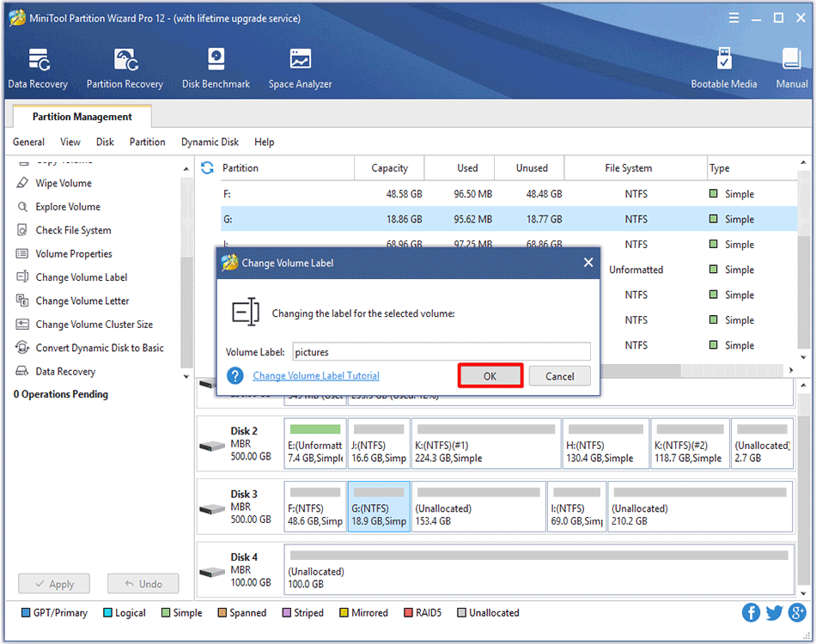This screenshot has width=816, height=644.
Task: Select E:(Unformatted) partition on Disk 2
Action: point(315,444)
